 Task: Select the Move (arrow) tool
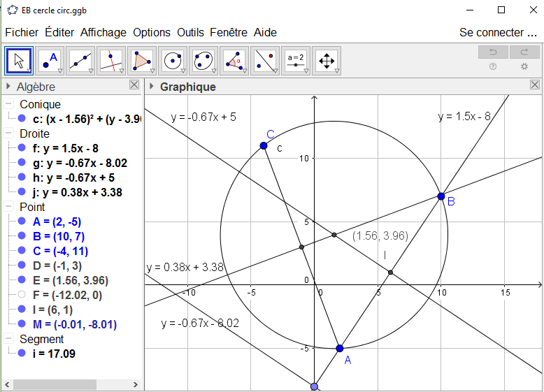tap(19, 61)
